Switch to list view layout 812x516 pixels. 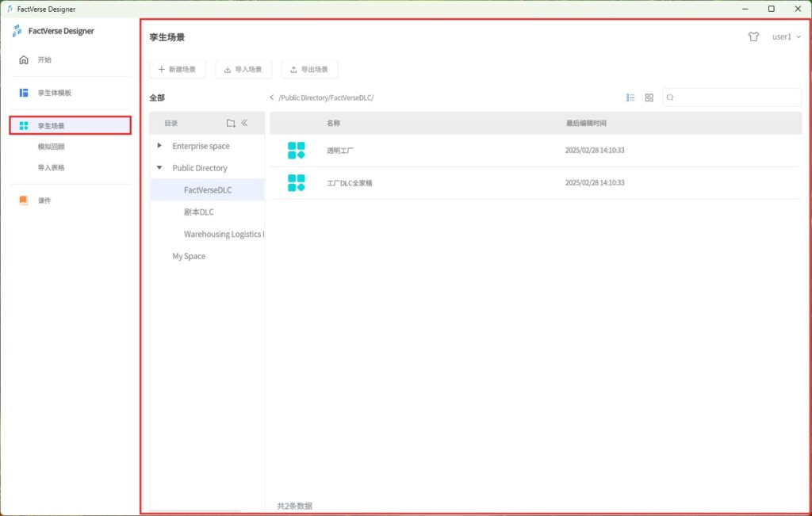coord(630,97)
